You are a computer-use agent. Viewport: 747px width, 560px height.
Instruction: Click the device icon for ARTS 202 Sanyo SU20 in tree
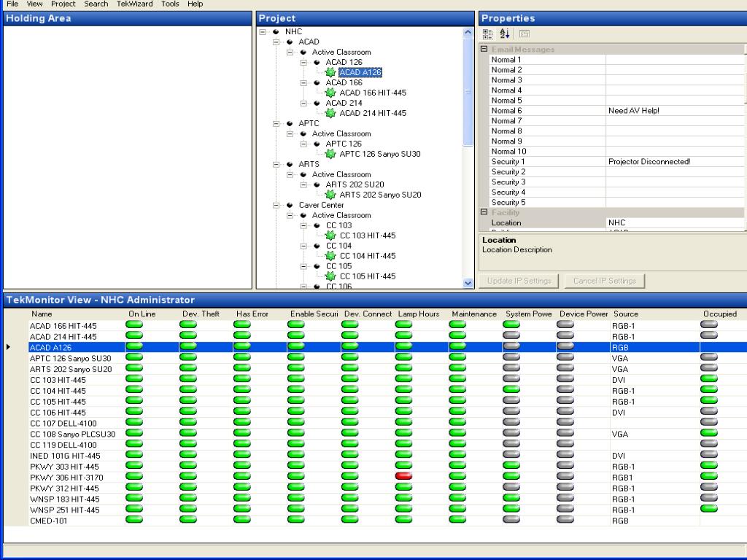(x=330, y=195)
